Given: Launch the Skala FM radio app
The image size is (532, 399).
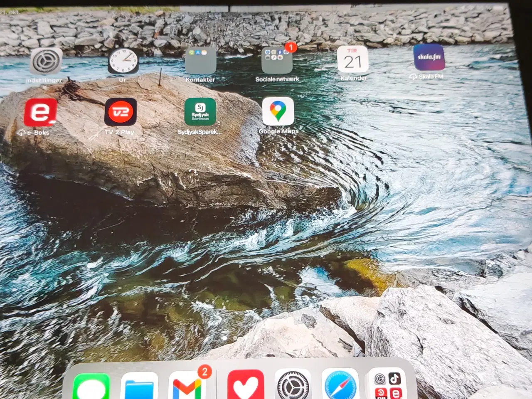Looking at the screenshot, I should click(x=429, y=57).
